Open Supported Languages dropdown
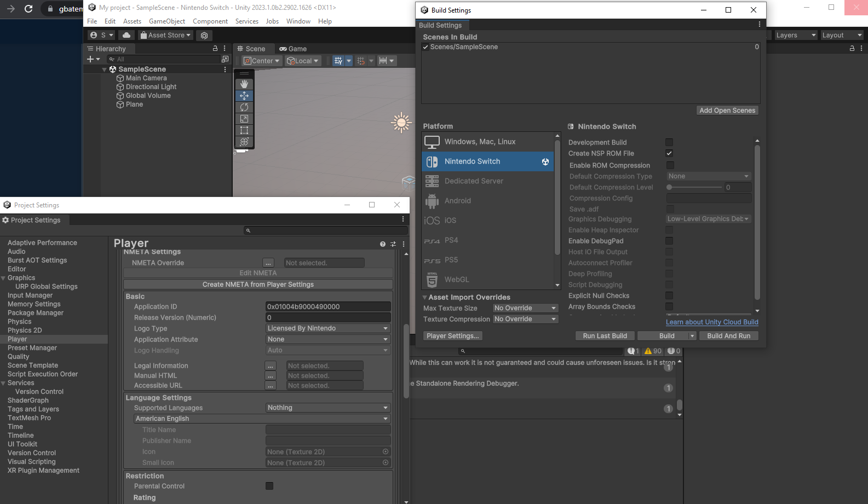The image size is (868, 504). pos(328,408)
